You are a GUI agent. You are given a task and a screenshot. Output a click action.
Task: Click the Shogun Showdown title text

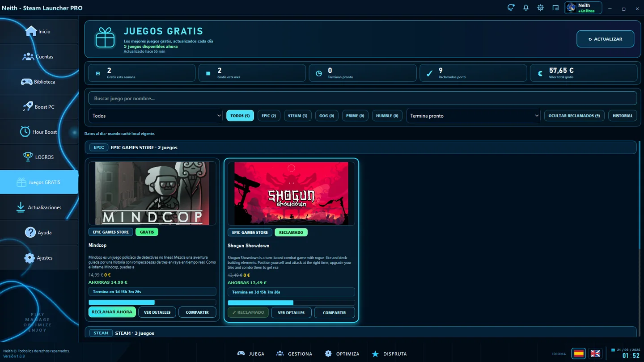[x=249, y=246]
